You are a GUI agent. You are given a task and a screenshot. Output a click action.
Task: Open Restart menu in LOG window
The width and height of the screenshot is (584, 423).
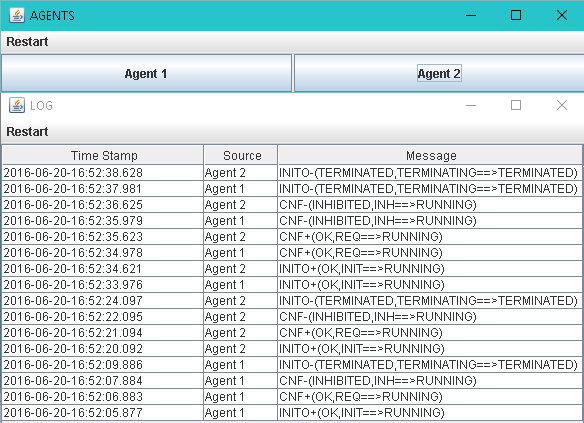click(x=27, y=132)
